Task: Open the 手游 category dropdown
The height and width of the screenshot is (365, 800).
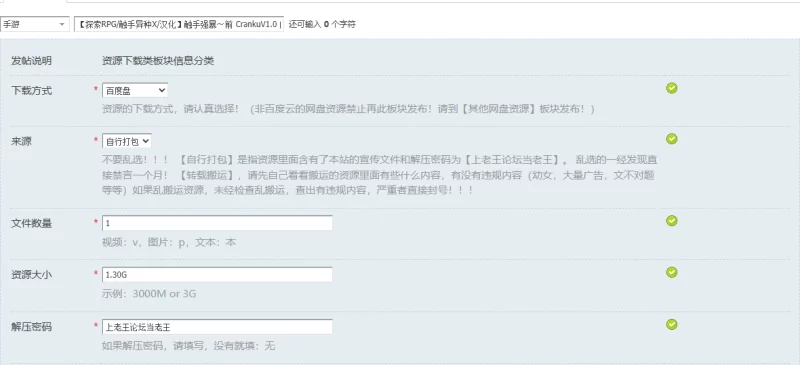Action: click(35, 24)
